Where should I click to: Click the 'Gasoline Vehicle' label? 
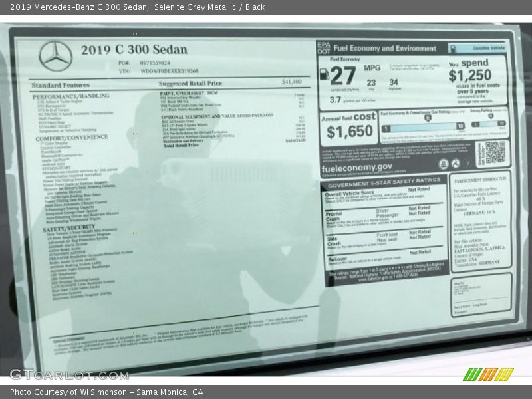coord(489,48)
